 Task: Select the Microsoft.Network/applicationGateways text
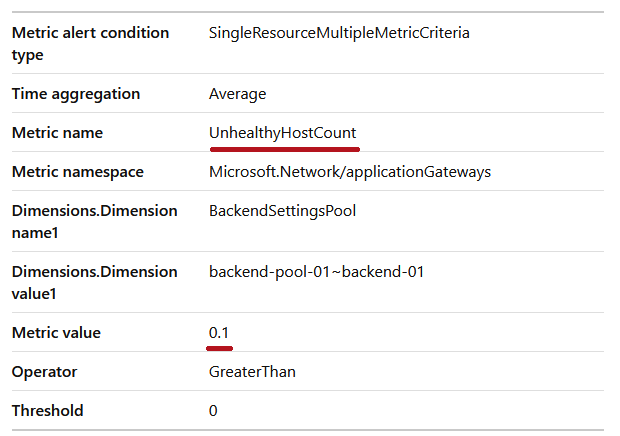350,172
